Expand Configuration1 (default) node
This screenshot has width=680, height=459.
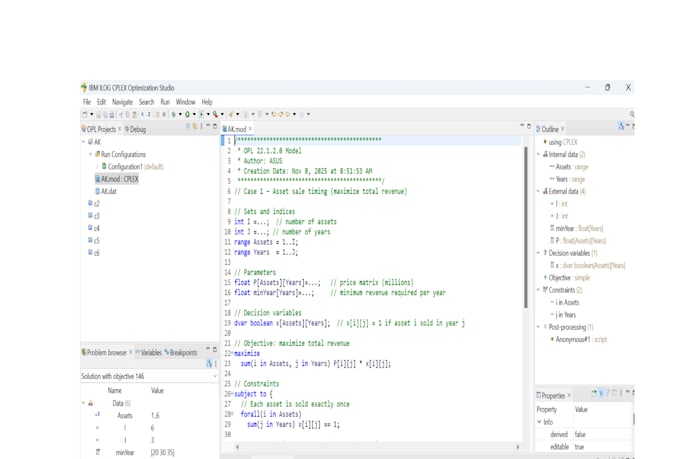97,167
